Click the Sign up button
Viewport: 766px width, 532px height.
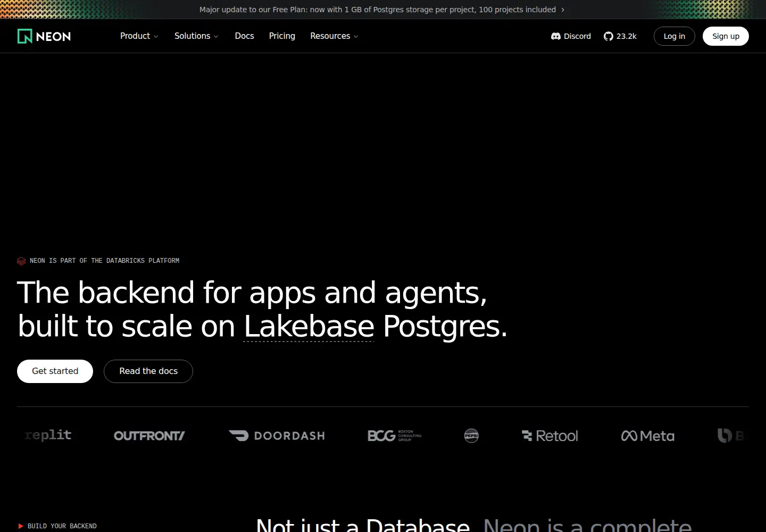pos(726,36)
